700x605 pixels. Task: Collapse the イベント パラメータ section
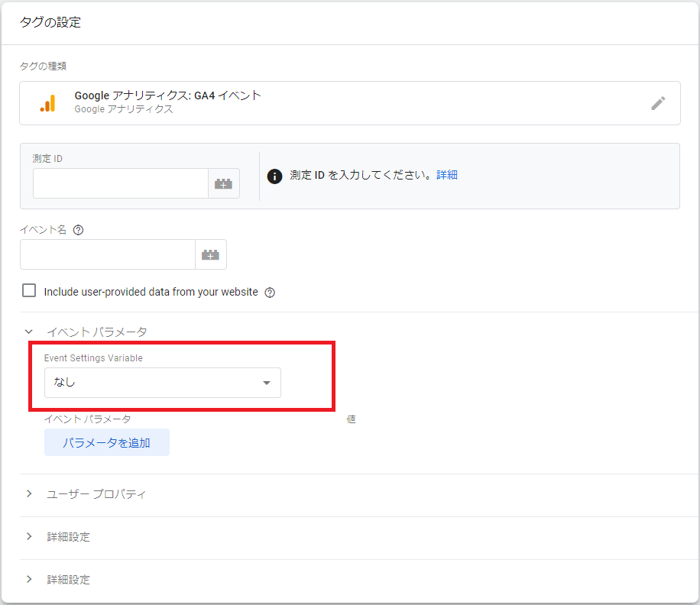[29, 332]
